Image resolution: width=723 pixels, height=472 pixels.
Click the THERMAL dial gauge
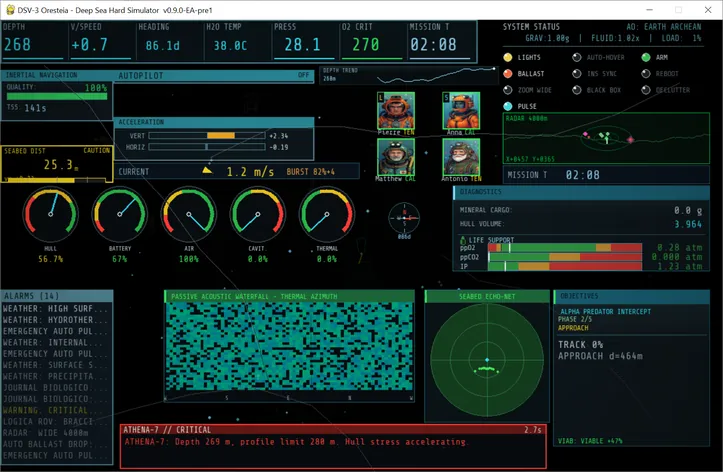click(x=327, y=214)
